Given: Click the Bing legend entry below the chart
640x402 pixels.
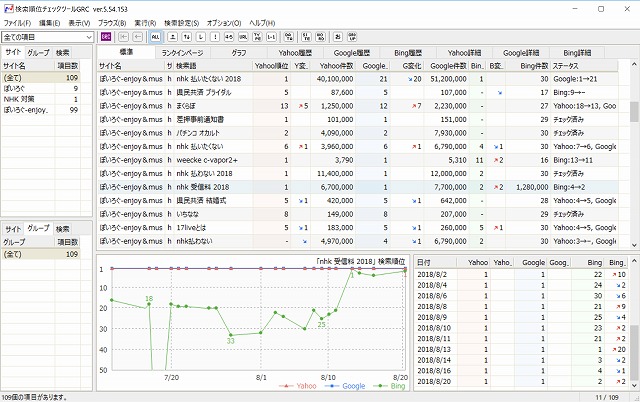Looking at the screenshot, I should coord(389,386).
